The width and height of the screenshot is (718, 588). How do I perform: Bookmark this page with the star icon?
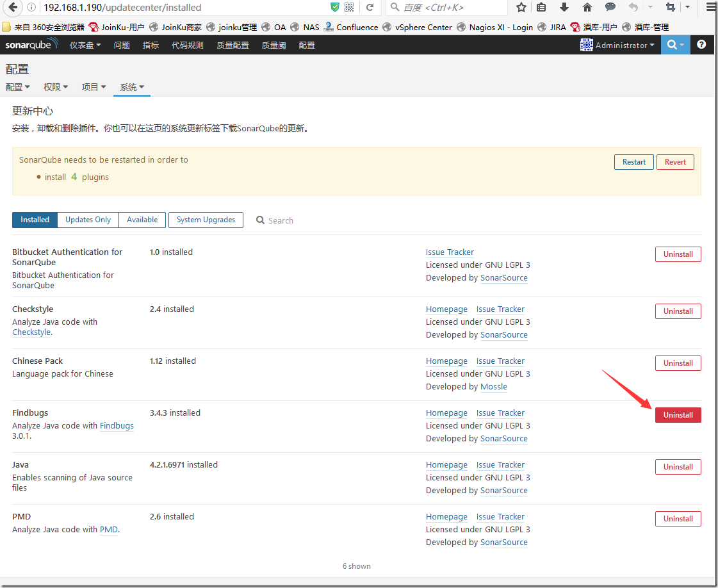pyautogui.click(x=521, y=7)
